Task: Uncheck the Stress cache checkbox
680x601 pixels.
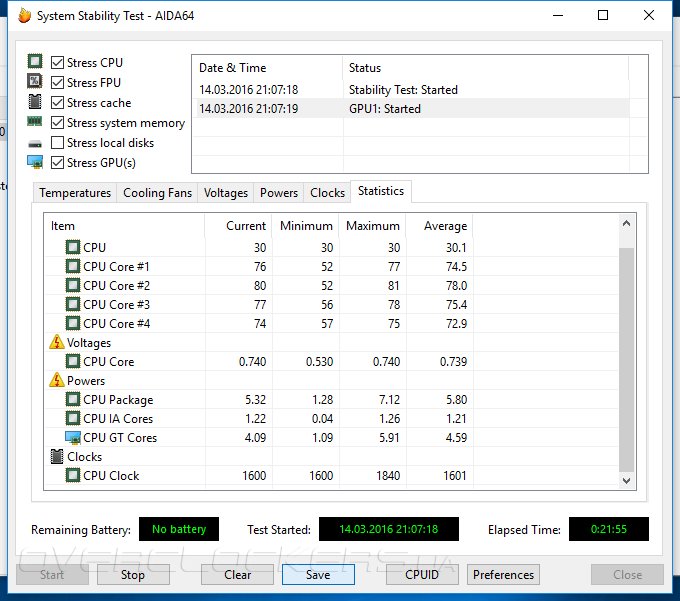Action: pos(57,103)
